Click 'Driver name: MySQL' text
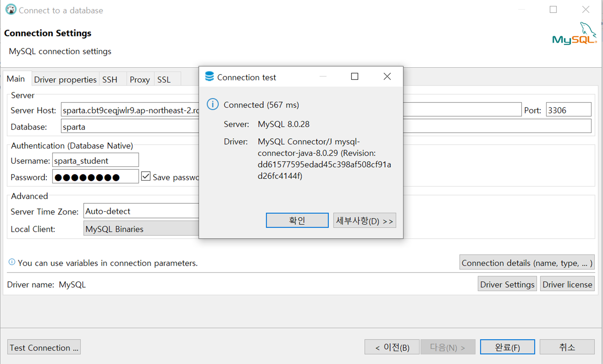 coord(46,284)
